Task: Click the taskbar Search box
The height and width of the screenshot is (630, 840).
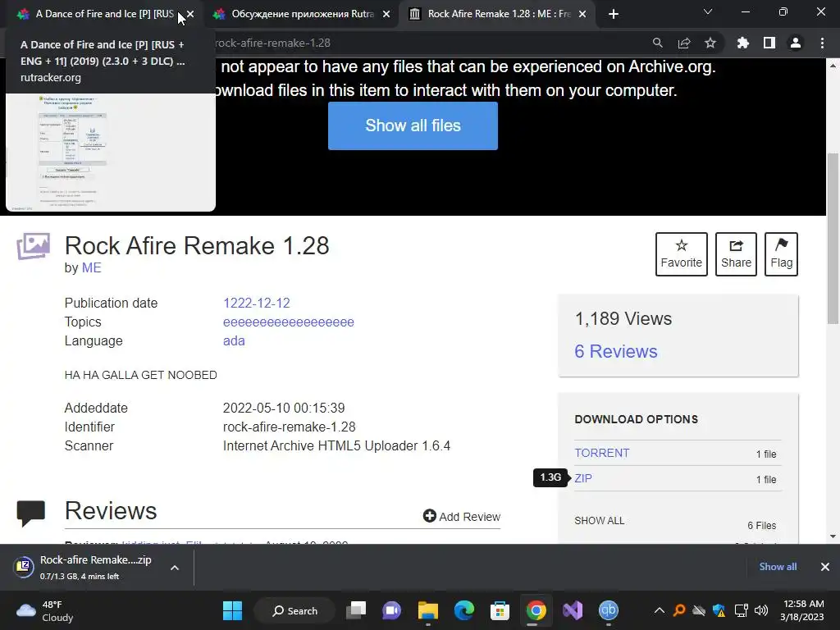Action: pos(294,610)
